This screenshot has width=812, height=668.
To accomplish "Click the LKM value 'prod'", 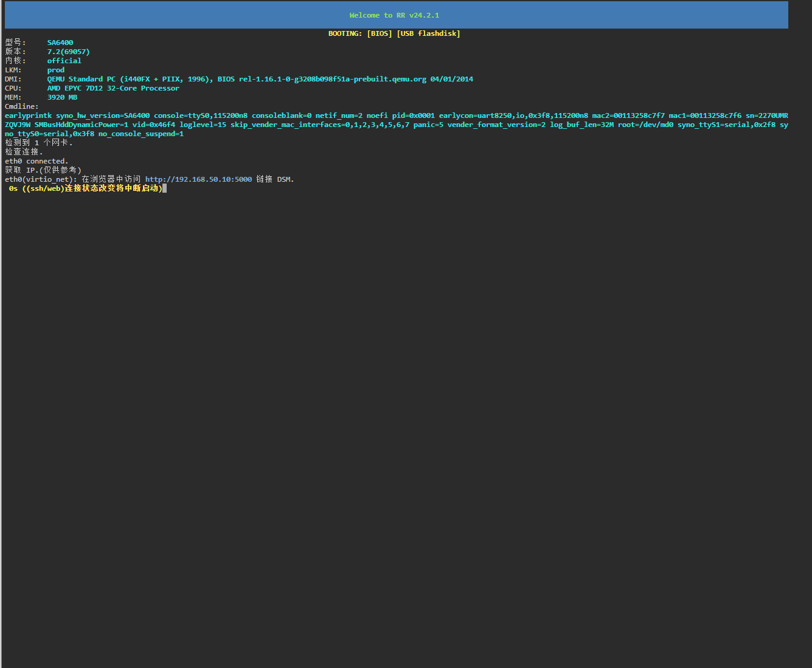I will (56, 70).
